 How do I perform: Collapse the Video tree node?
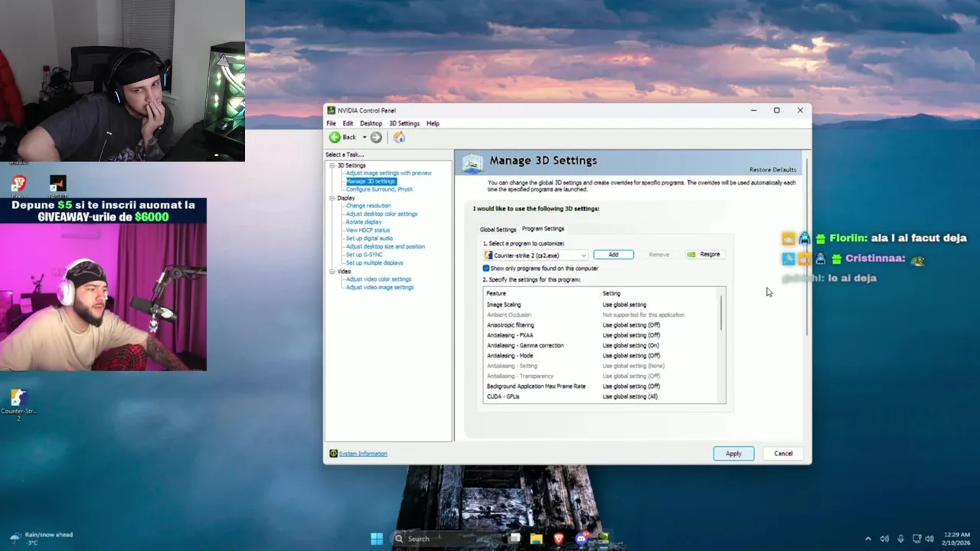[332, 272]
